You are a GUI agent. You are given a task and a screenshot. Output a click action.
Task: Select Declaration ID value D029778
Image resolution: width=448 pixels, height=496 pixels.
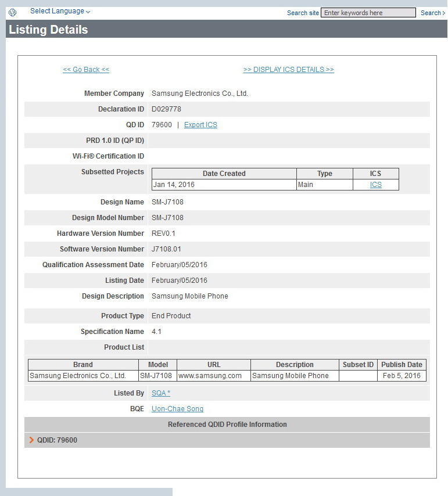(166, 109)
